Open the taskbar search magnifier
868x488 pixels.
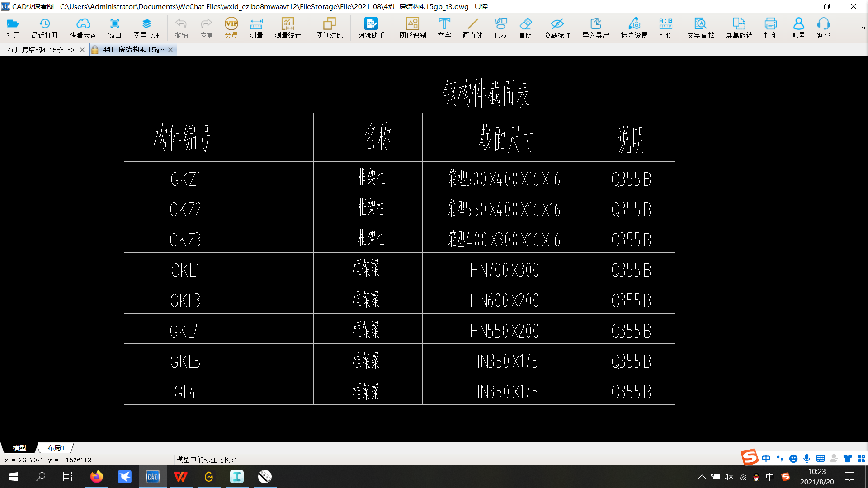41,477
